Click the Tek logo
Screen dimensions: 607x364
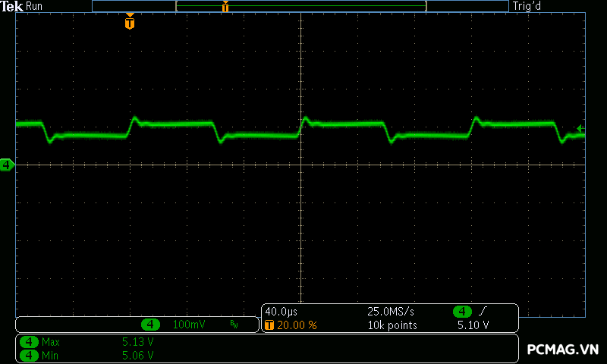(x=12, y=6)
